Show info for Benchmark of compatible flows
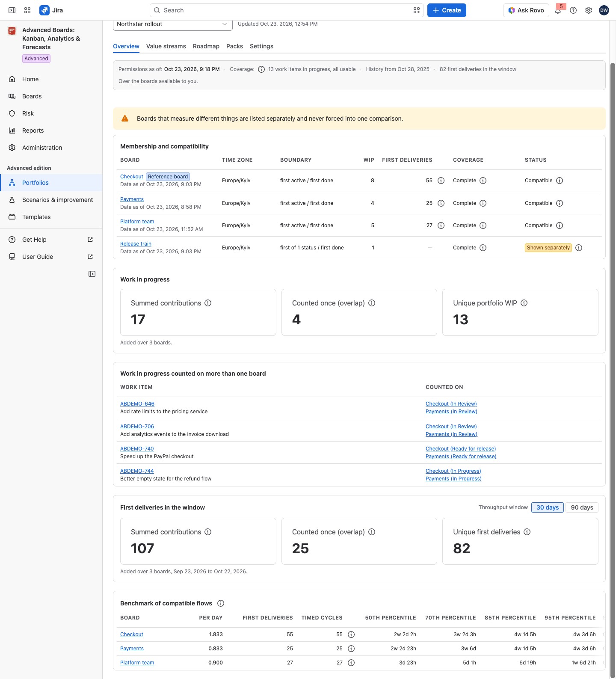Screen dimensions: 616x679 coord(221,603)
